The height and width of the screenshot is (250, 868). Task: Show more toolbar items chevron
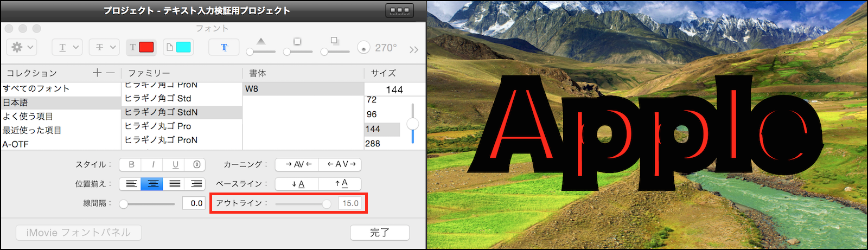click(414, 49)
